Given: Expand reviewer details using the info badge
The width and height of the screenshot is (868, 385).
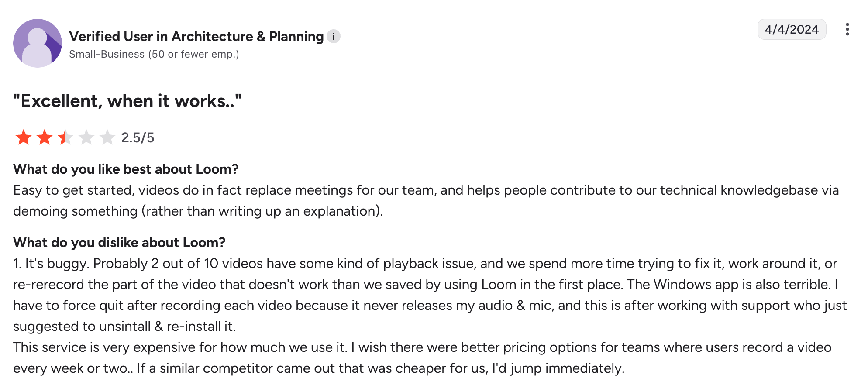Looking at the screenshot, I should [334, 37].
